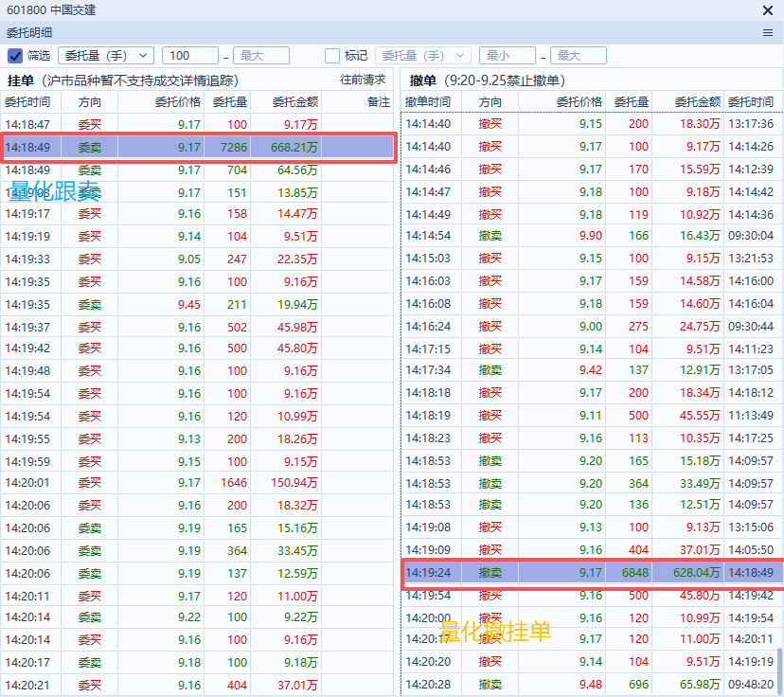Click the scrollbar thumb of 撤单 table
The width and height of the screenshot is (784, 697).
(x=778, y=671)
